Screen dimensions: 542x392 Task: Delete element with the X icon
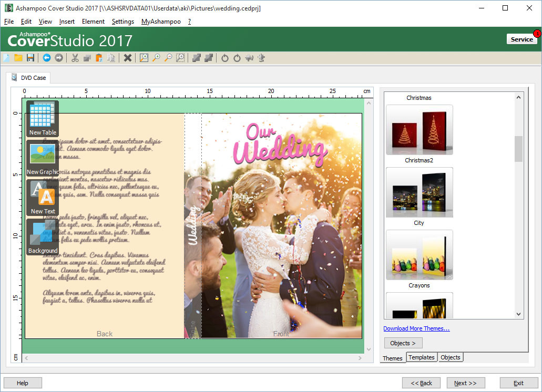click(x=128, y=58)
